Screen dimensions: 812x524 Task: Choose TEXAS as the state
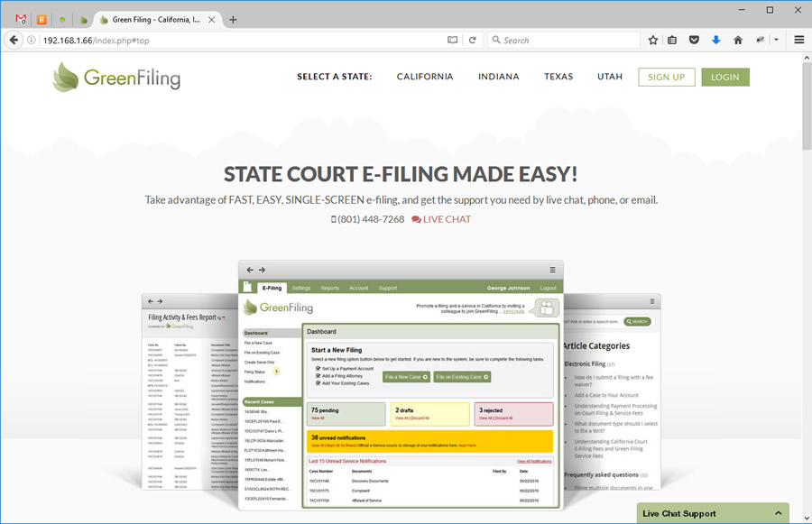(558, 77)
